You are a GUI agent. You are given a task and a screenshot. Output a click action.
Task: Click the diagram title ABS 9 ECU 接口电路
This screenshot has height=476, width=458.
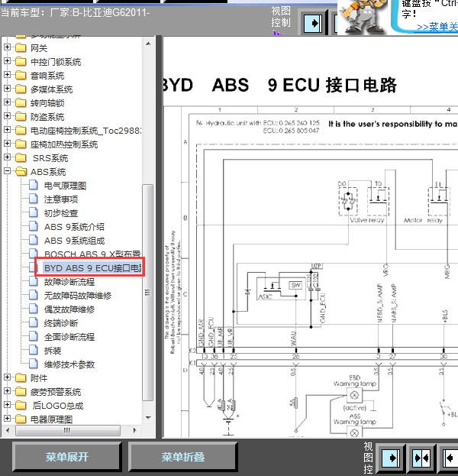pos(305,85)
